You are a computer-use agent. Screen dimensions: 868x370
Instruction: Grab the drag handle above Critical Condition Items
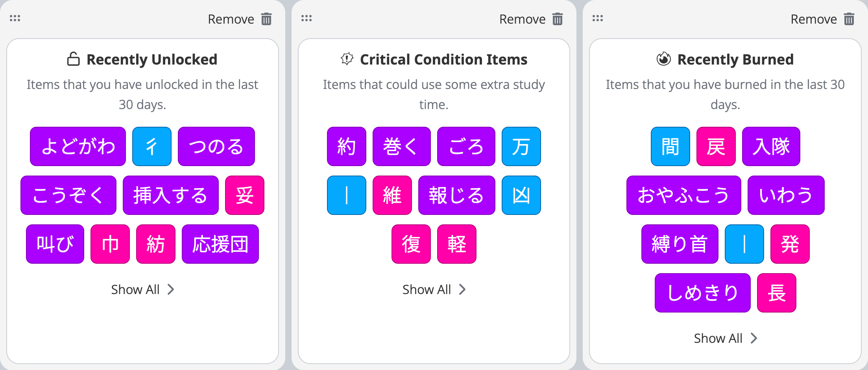pos(307,18)
